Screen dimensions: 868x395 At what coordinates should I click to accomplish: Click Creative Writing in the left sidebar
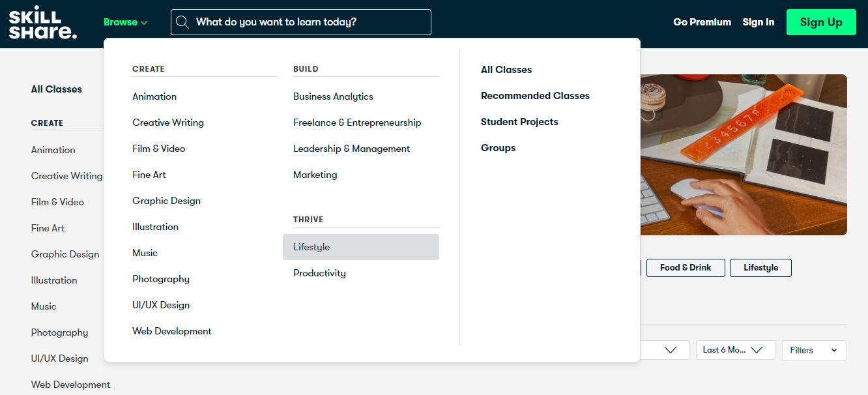[67, 176]
